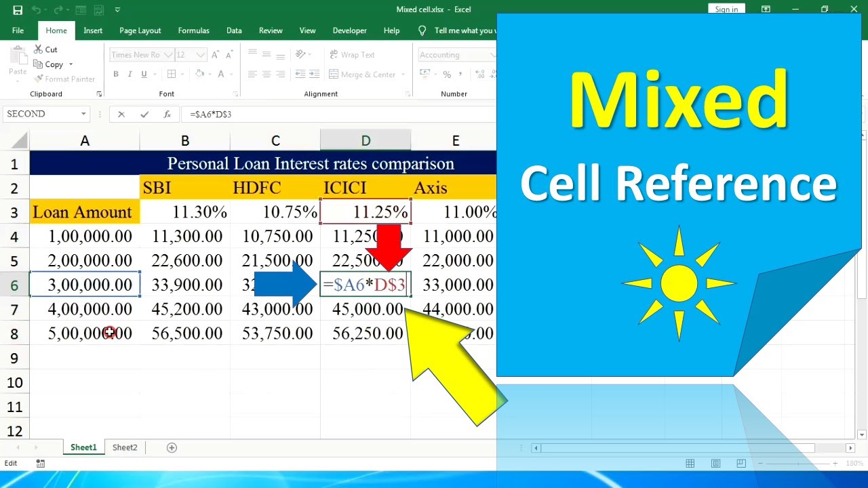Image resolution: width=868 pixels, height=488 pixels.
Task: Click the Redo arrow icon
Action: (x=60, y=10)
